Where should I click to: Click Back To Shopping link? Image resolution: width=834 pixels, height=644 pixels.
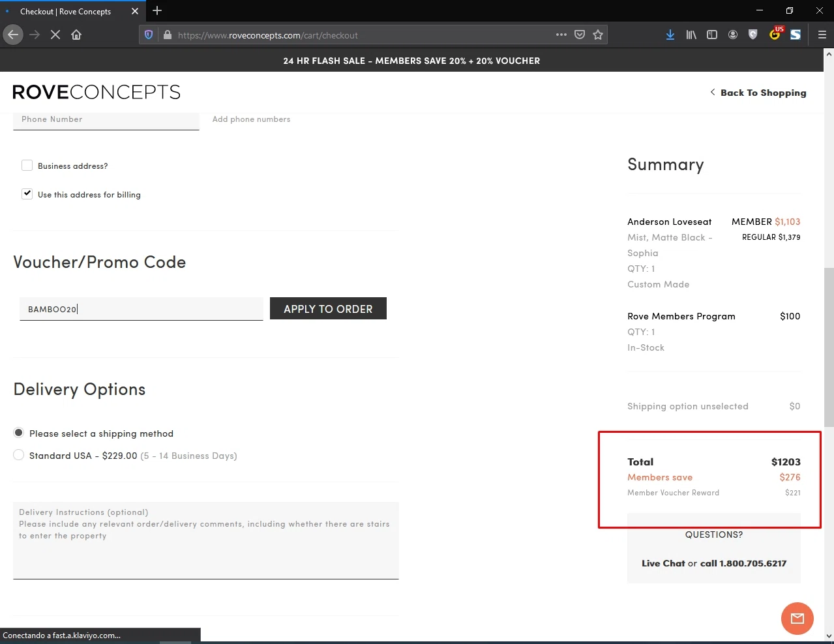(x=758, y=93)
